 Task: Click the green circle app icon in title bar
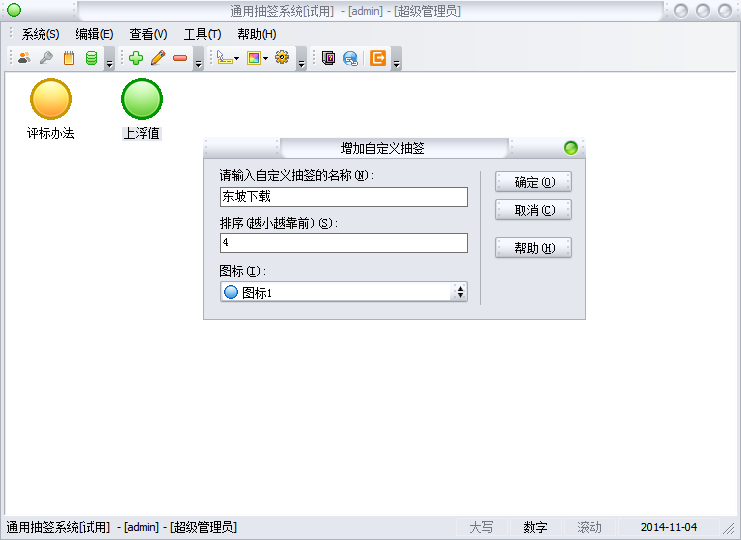(x=14, y=10)
